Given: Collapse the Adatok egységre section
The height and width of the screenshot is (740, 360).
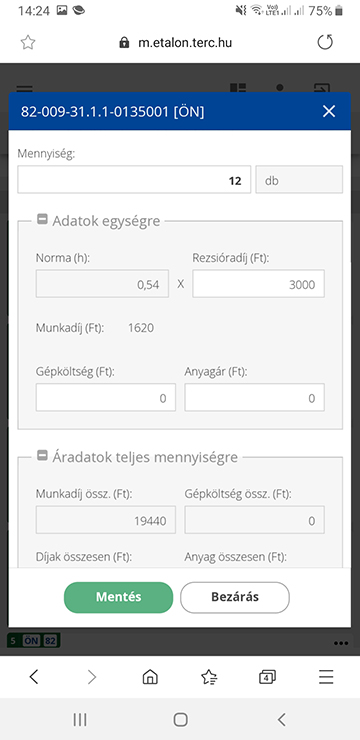Looking at the screenshot, I should (x=42, y=219).
